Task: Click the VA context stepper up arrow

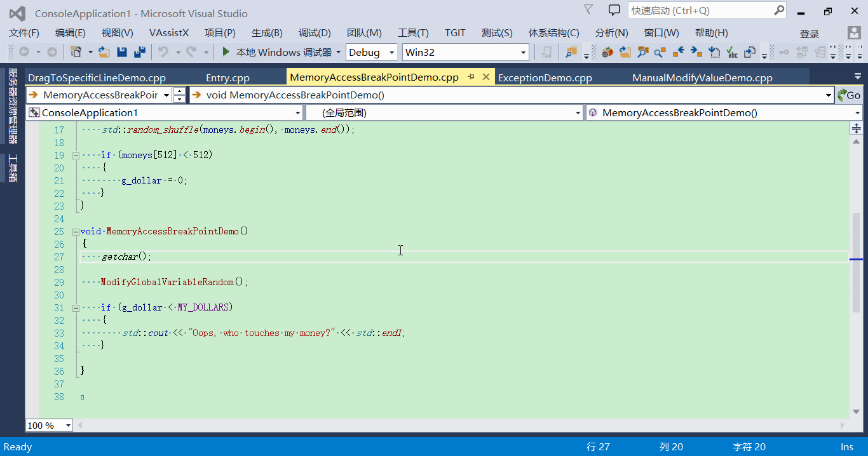Action: click(x=180, y=91)
